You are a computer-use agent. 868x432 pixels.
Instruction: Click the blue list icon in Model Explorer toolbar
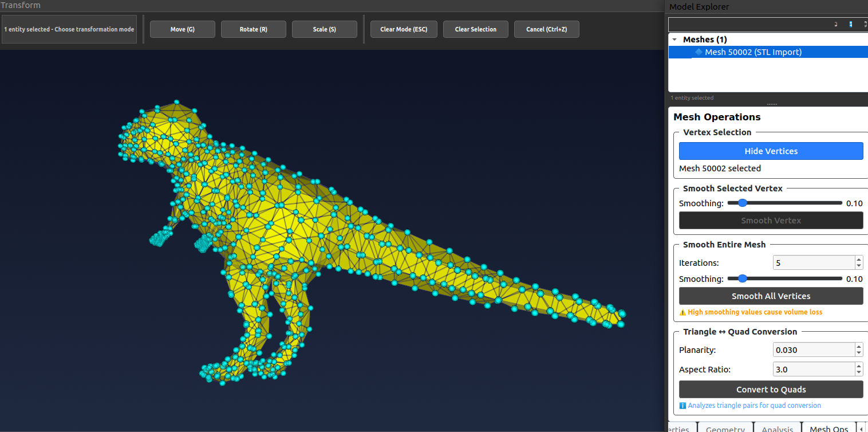coord(850,24)
